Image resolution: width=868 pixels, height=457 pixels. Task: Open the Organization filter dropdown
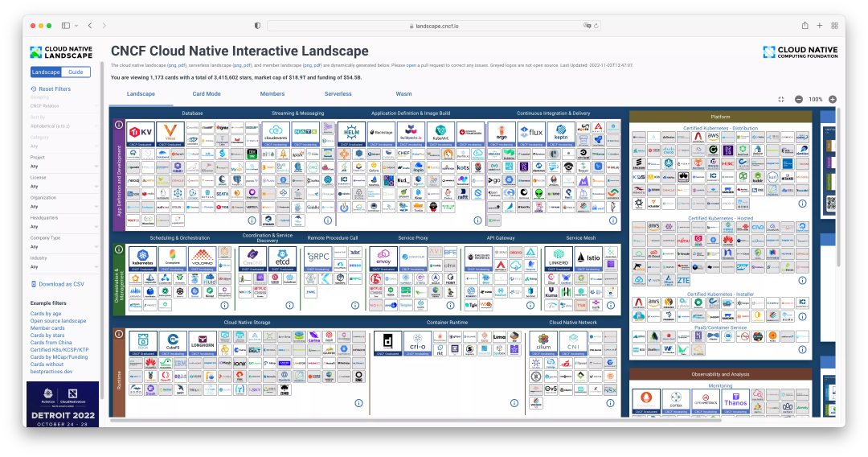point(64,207)
